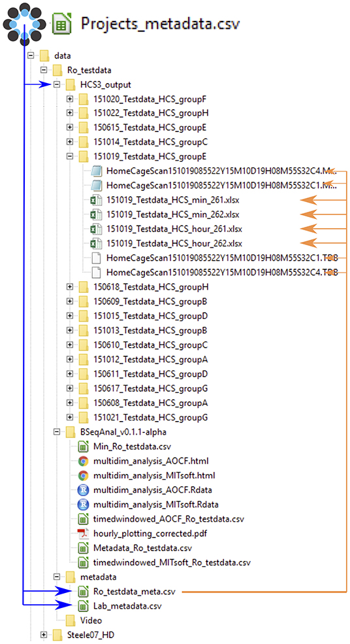Click PDF icon of hourly_plotting_corrected.pdf
Screen dimensions: 350x644
[84, 534]
